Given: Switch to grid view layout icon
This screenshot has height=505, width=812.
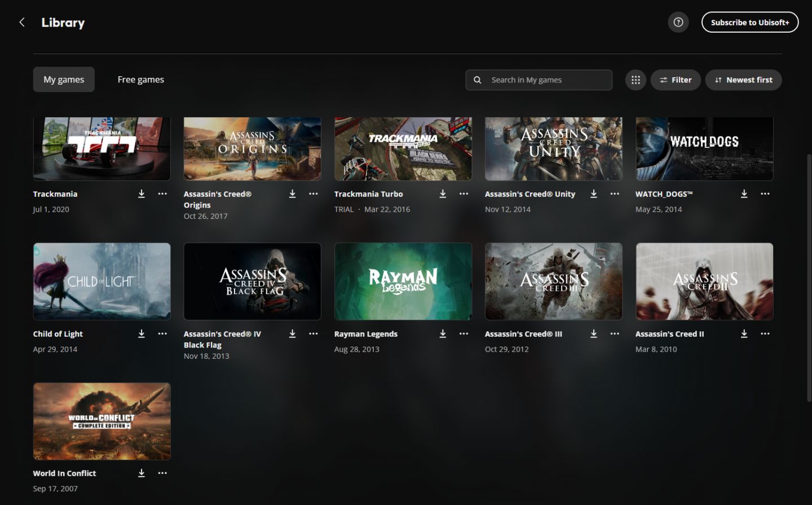Looking at the screenshot, I should click(636, 80).
